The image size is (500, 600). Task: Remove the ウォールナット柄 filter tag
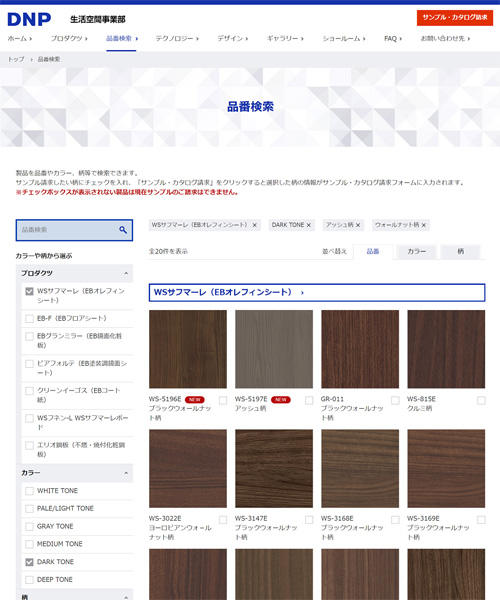[x=423, y=225]
